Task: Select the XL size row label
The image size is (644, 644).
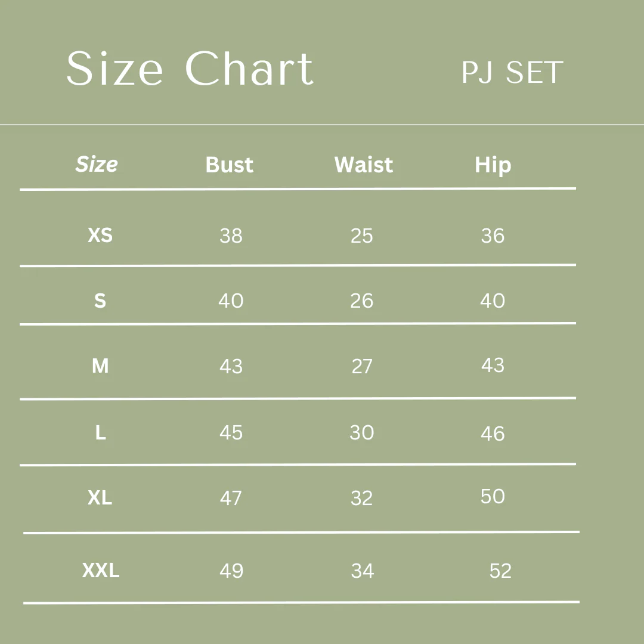Action: pos(100,498)
